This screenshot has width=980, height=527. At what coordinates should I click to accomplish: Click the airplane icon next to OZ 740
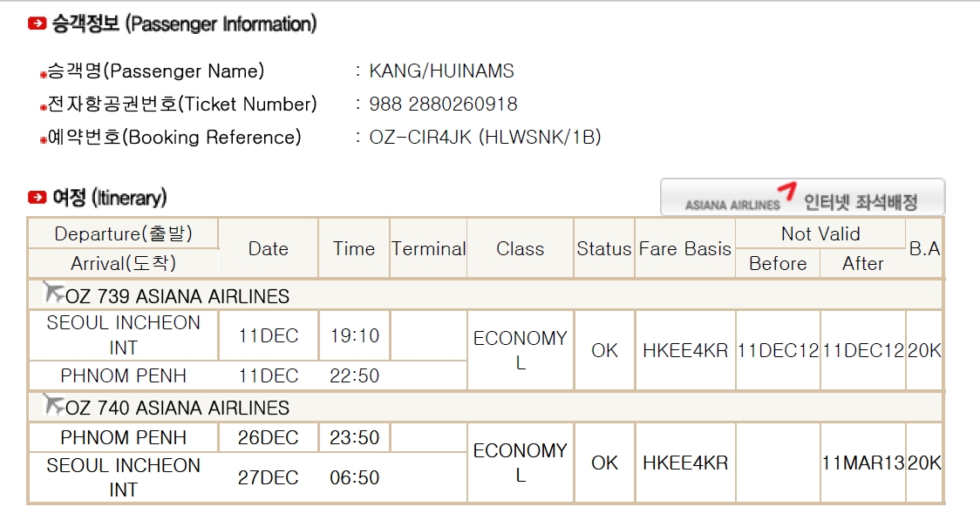(x=53, y=405)
